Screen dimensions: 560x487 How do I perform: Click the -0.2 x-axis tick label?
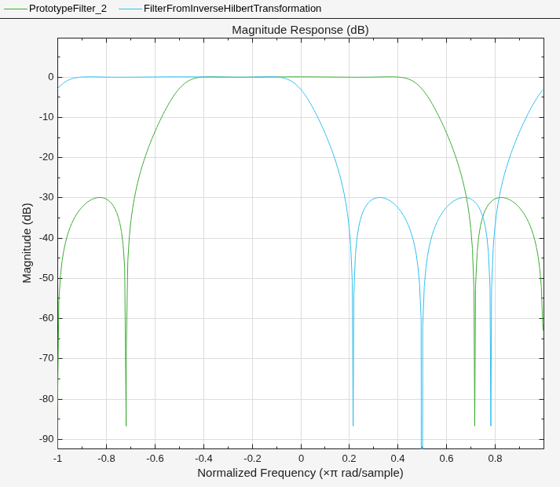click(x=252, y=458)
